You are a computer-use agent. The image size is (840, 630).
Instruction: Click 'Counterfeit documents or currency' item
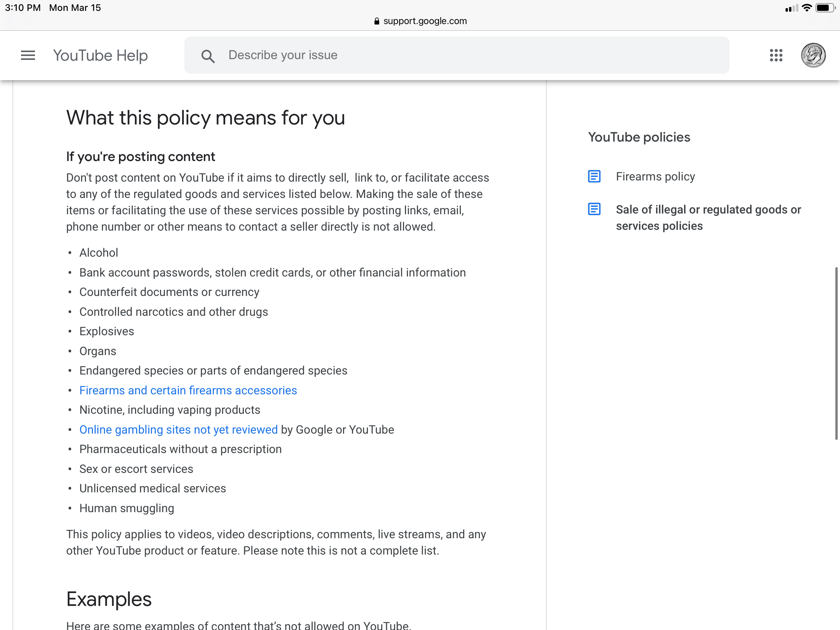click(169, 292)
